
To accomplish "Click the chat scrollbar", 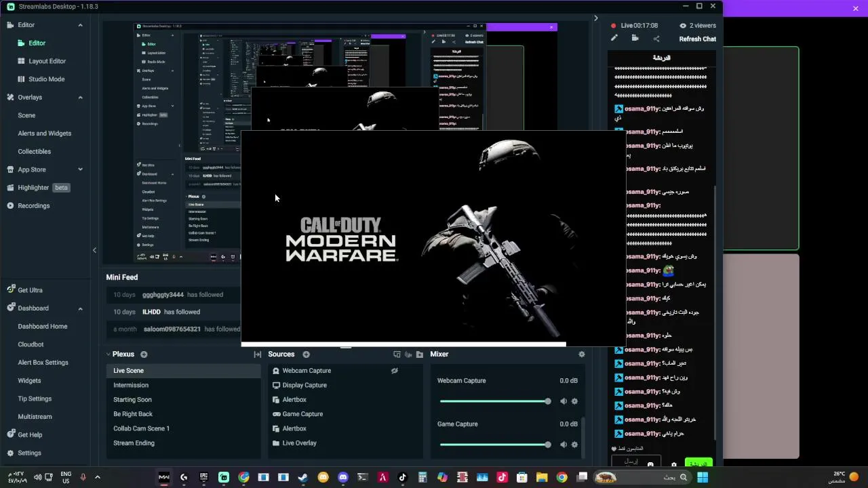I will pos(716,312).
